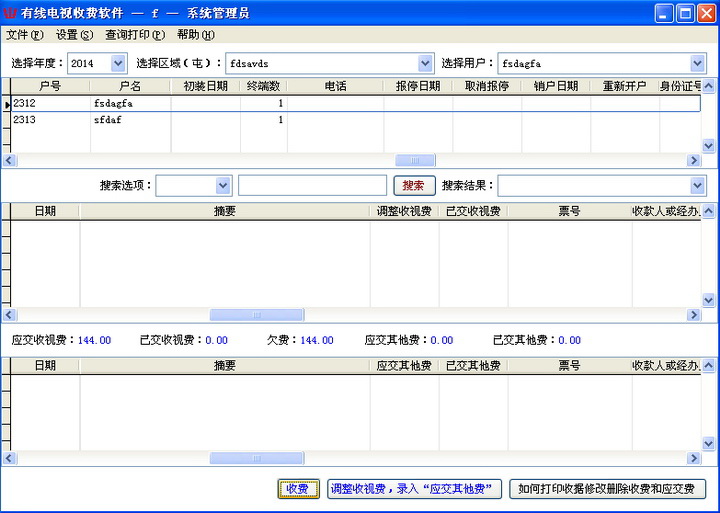Click 如何打印收据修改删除收费和应交费 button
This screenshot has height=513, width=720.
608,489
